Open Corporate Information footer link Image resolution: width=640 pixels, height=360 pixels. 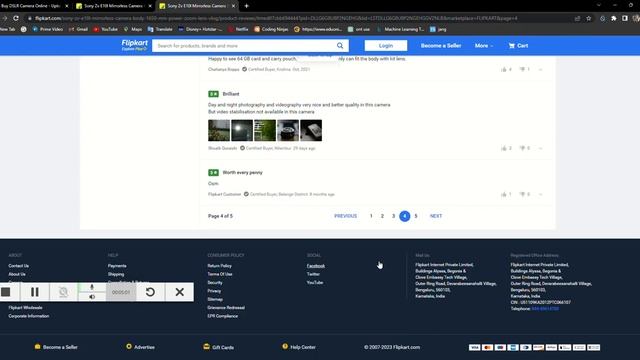29,316
